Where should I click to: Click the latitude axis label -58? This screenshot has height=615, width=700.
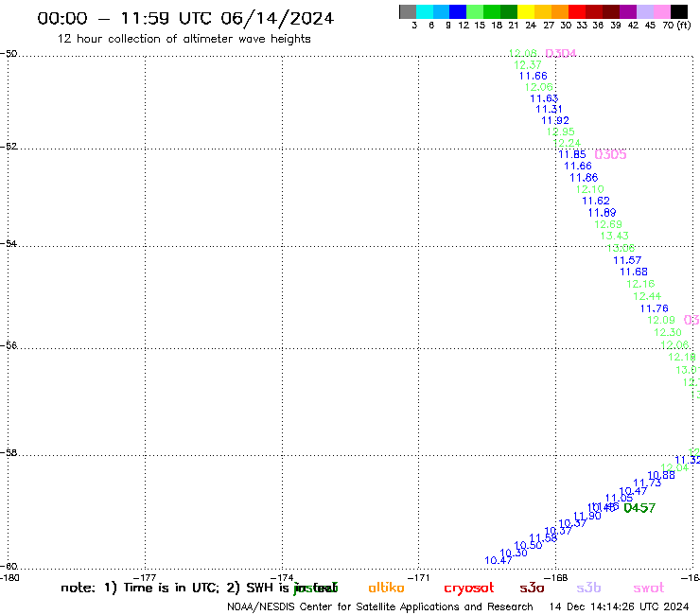(x=9, y=453)
